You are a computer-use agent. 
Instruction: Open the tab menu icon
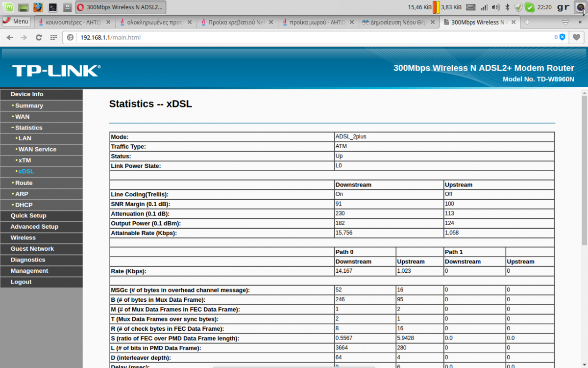(x=565, y=22)
